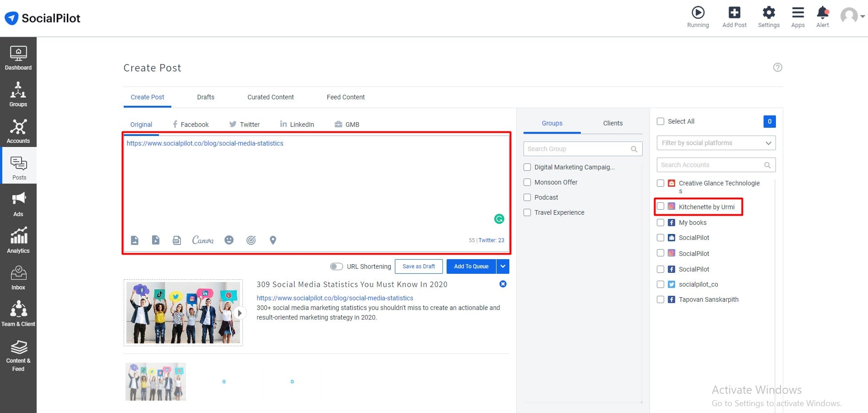
Task: Click the 309 Social Media Statistics title
Action: [352, 284]
